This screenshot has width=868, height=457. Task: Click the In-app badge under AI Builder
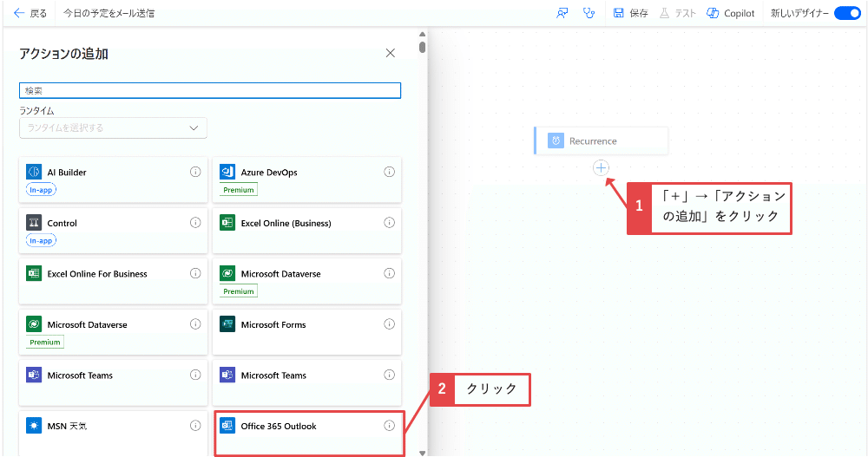[x=41, y=190]
